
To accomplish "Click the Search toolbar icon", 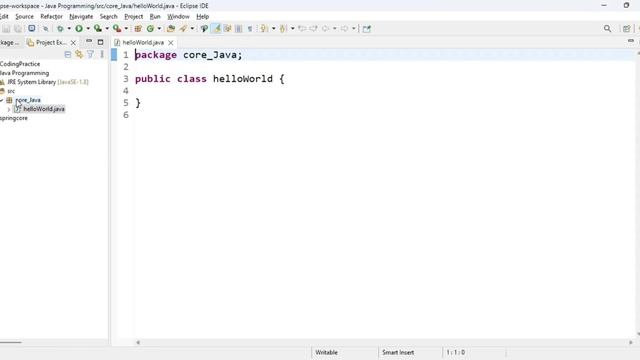I will [204, 29].
